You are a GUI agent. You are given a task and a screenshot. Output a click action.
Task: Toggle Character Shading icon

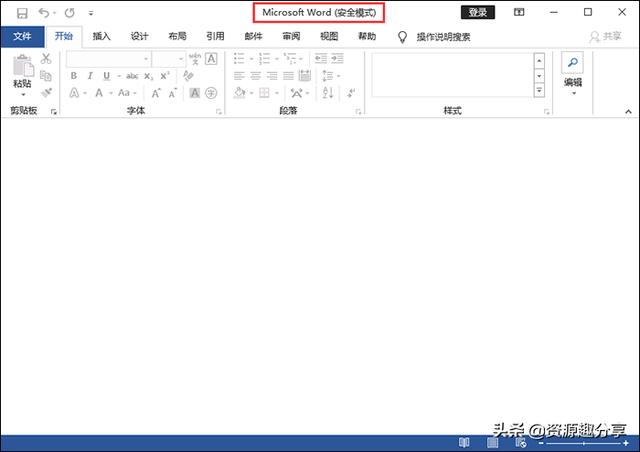click(195, 93)
